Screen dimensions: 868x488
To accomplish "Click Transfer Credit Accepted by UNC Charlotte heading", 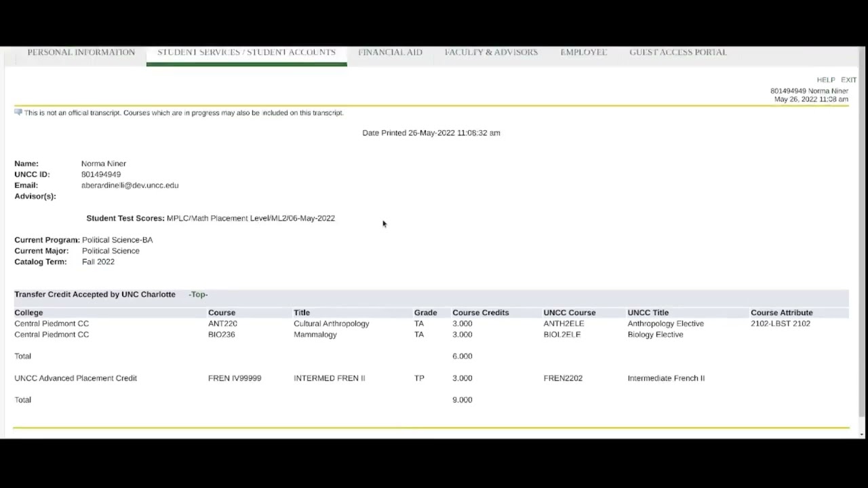I will coord(95,294).
